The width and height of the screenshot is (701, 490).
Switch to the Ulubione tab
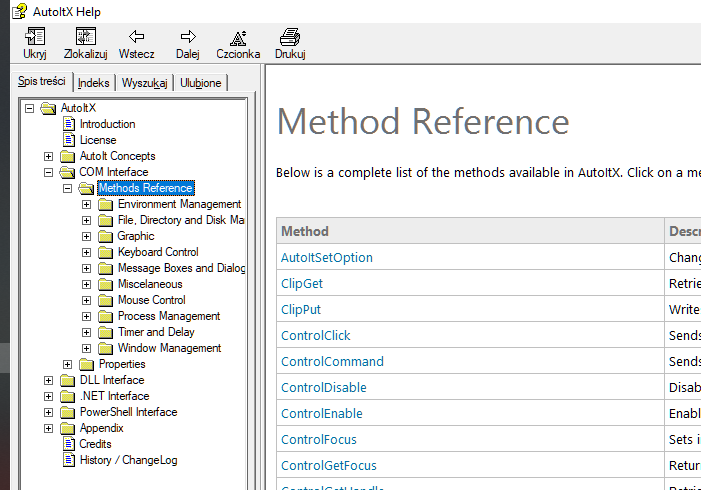[x=201, y=83]
